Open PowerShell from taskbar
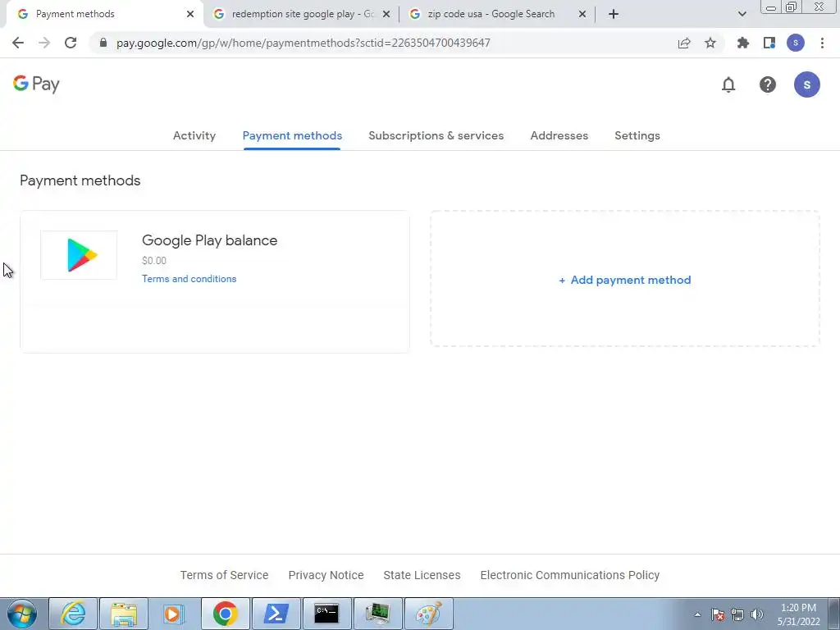 (x=276, y=614)
